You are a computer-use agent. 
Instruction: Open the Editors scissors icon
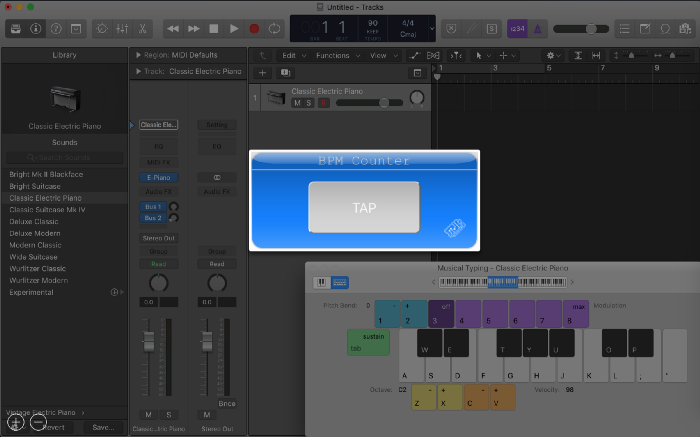click(x=142, y=29)
